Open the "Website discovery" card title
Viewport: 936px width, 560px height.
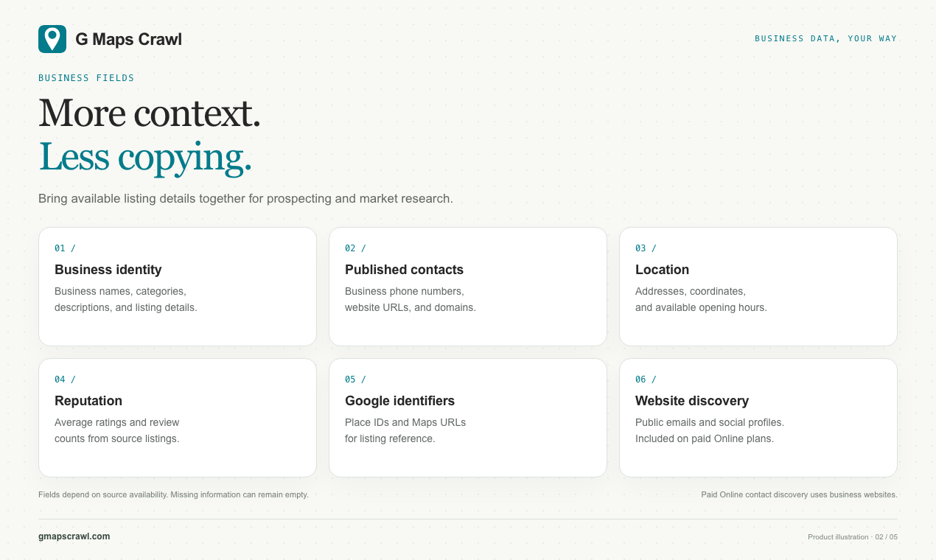tap(692, 401)
